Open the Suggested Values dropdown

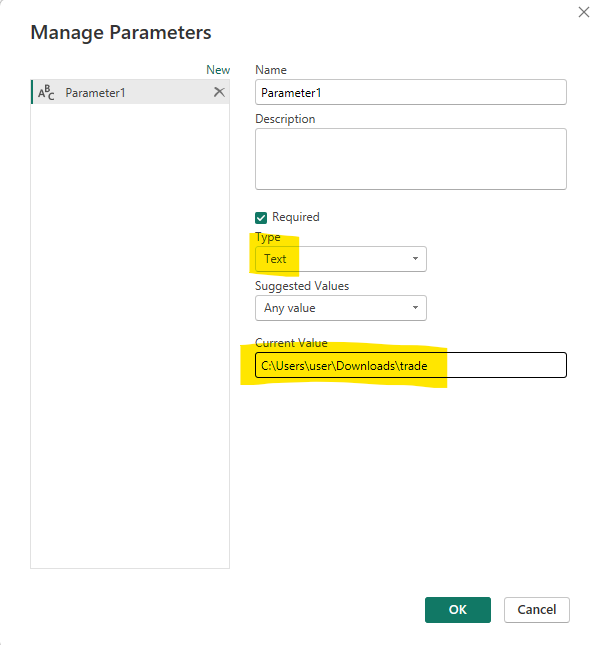coord(341,308)
